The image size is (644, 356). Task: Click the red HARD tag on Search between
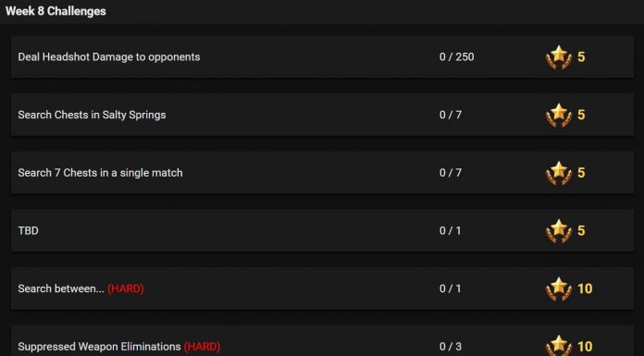[x=126, y=288]
